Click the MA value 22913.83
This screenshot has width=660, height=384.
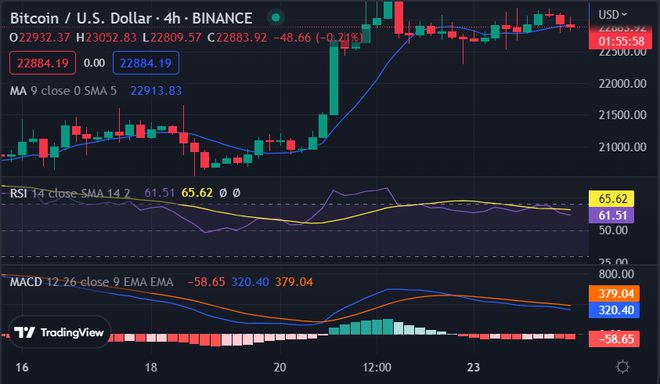tap(156, 91)
